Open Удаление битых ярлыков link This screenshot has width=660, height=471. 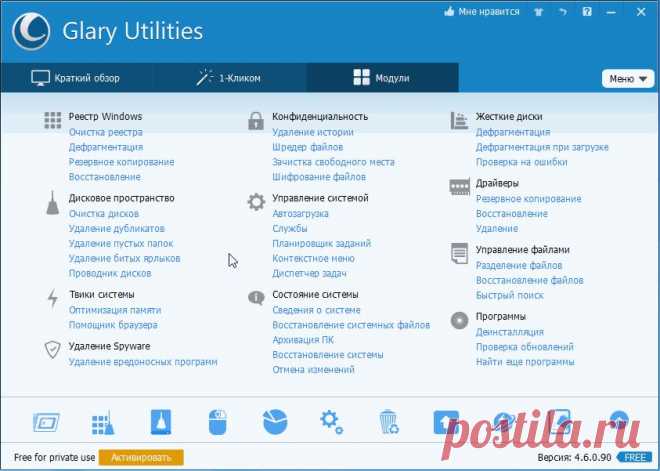[x=124, y=258]
